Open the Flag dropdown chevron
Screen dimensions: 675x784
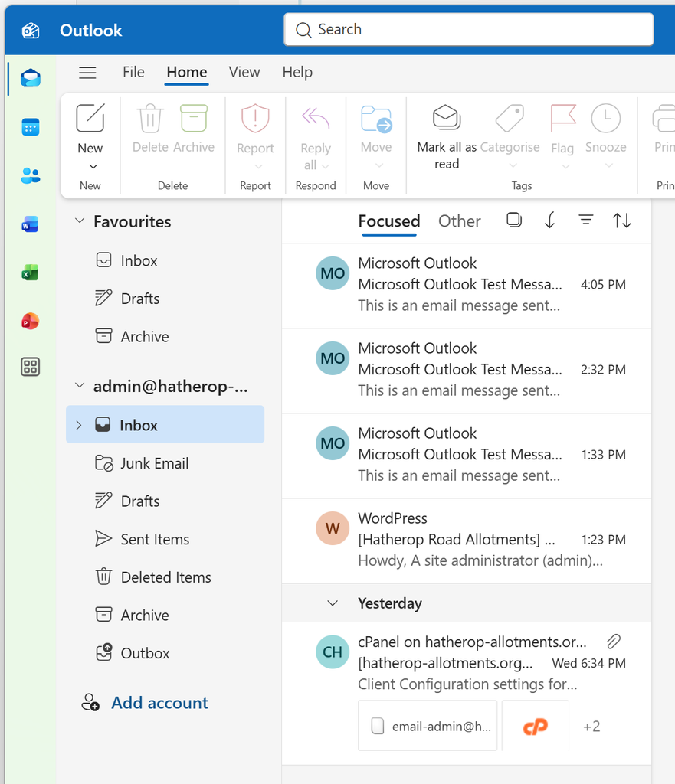566,166
